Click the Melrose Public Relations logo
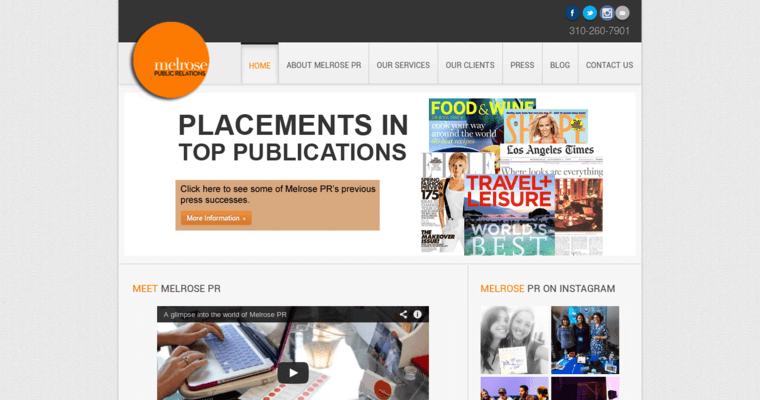Viewport: 760px width, 400px height. [x=171, y=61]
